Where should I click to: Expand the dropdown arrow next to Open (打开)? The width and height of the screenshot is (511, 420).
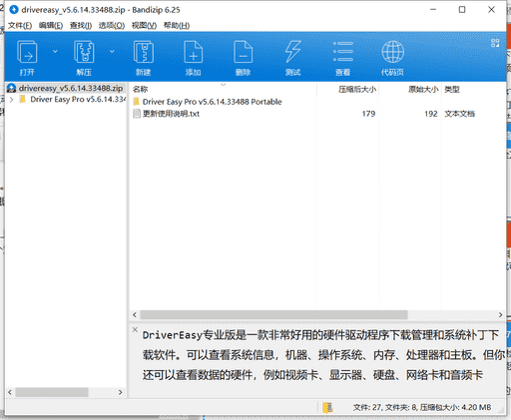(55, 51)
